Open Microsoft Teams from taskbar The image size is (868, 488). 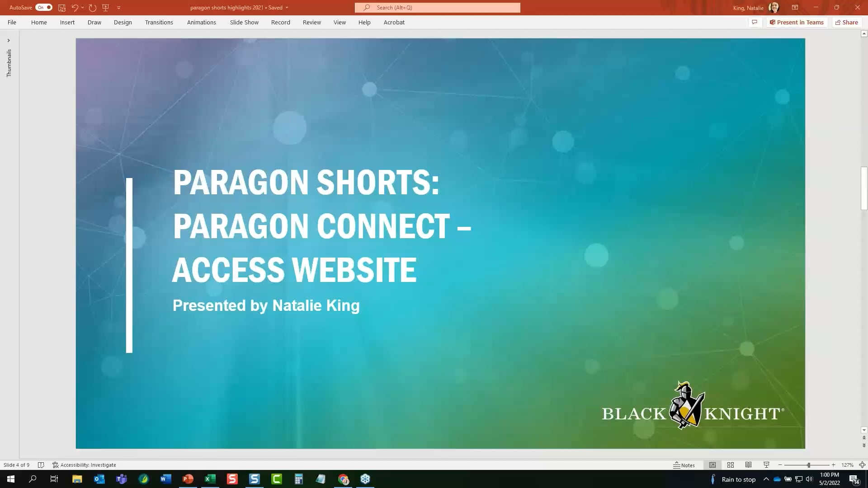click(x=122, y=479)
